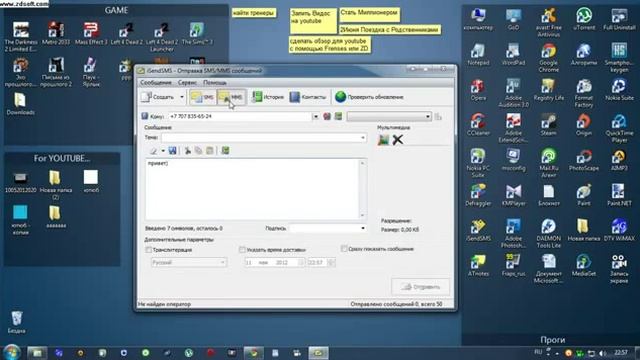Click the Отправить send button
The height and width of the screenshot is (360, 640).
pos(420,287)
